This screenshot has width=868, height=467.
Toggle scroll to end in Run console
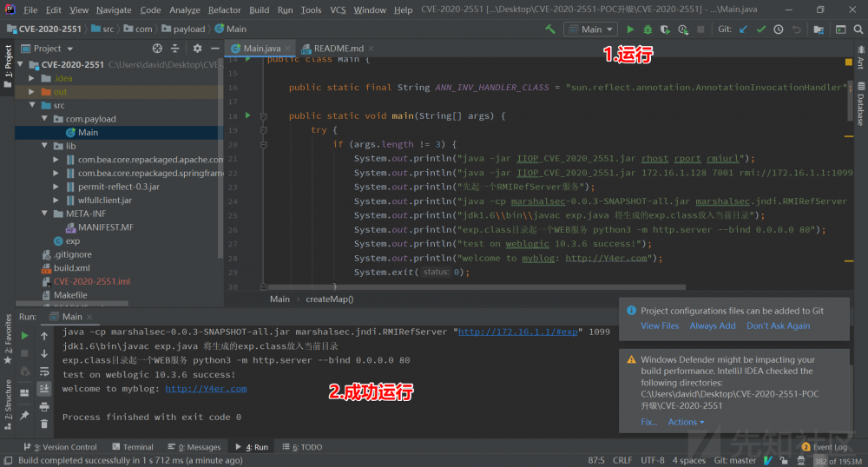click(x=44, y=389)
